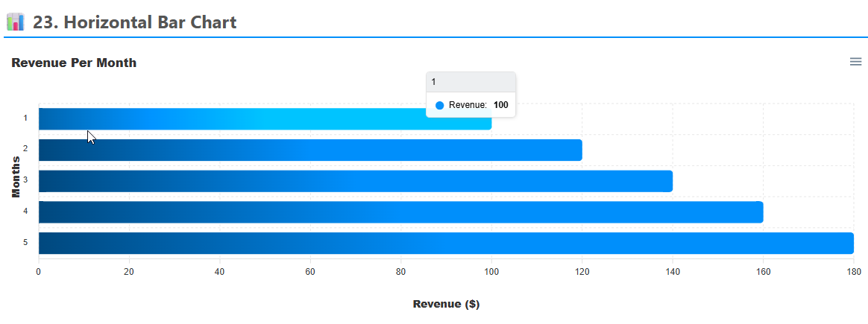Screen dimensions: 868x324
Task: Click the 'Months' y-axis title
Action: click(16, 177)
